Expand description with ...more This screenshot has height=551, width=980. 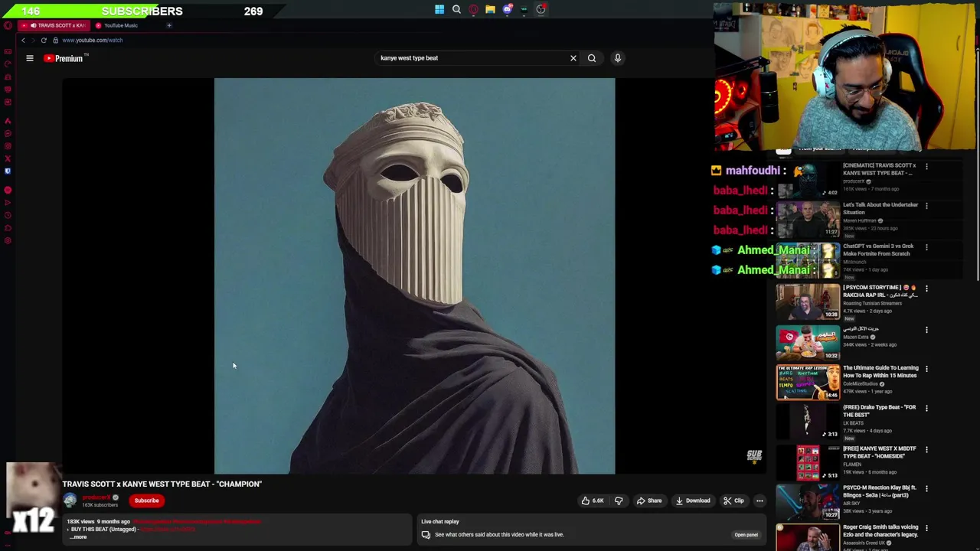[x=78, y=536]
